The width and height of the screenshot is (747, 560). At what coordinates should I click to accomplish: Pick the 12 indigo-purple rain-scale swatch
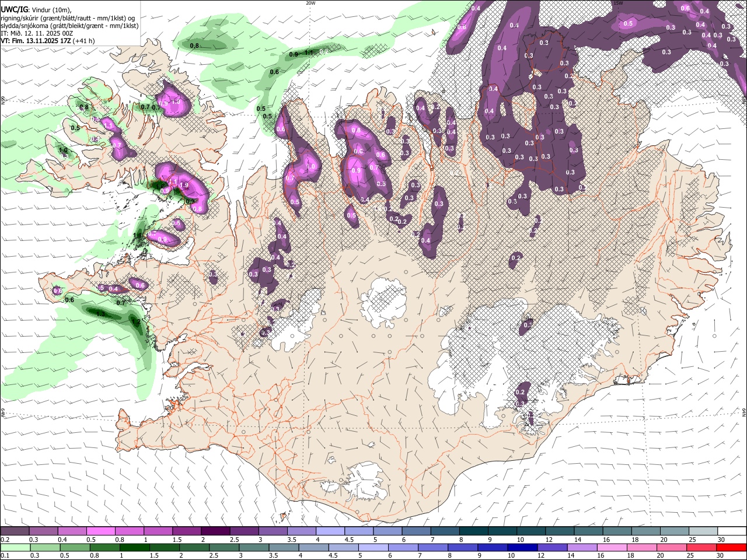pos(552,547)
